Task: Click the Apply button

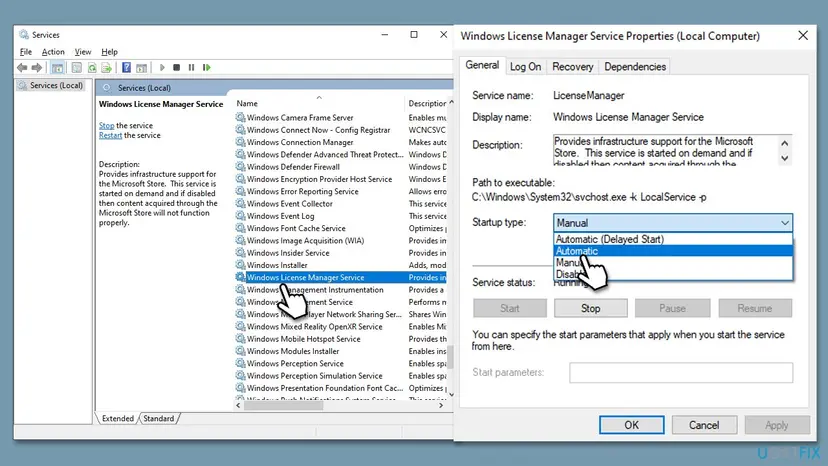Action: coord(777,425)
